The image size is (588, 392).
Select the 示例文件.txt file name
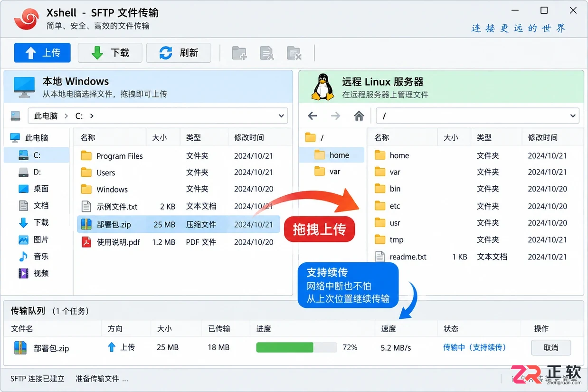point(117,207)
